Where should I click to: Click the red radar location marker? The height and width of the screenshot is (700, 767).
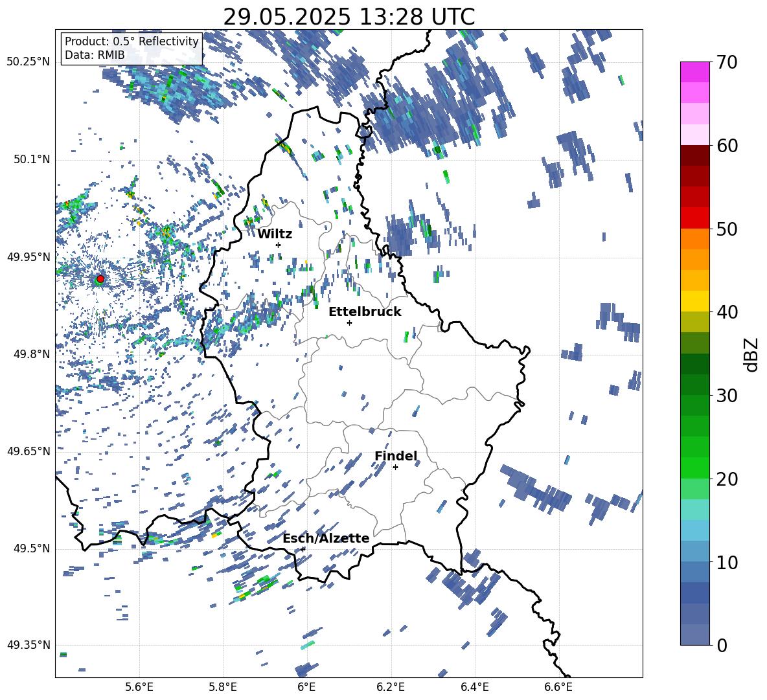(100, 278)
